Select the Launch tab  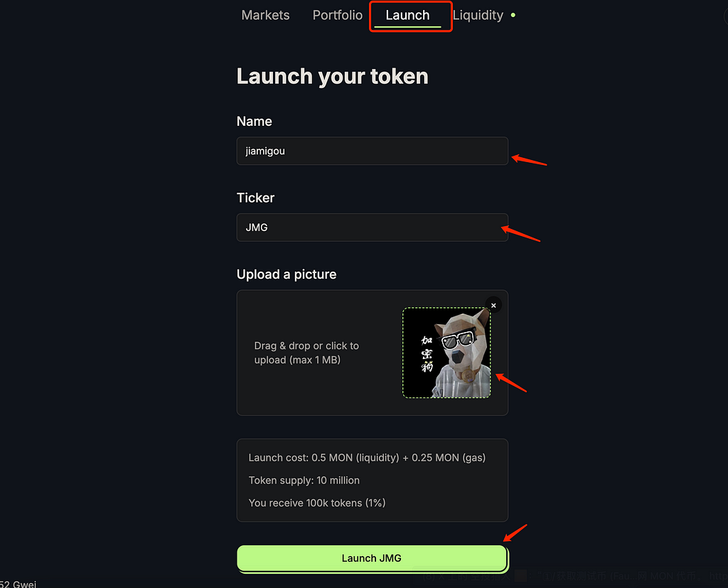[x=407, y=16]
